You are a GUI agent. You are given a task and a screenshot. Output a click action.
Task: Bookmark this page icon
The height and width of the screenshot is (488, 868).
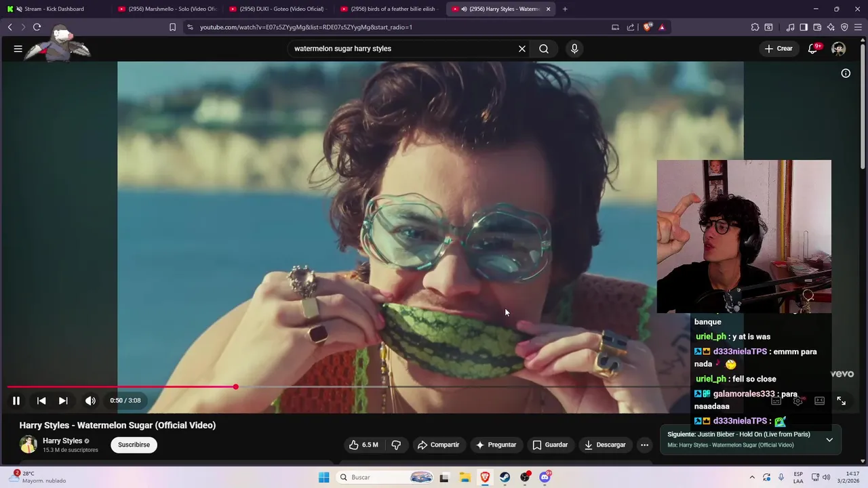tap(172, 27)
